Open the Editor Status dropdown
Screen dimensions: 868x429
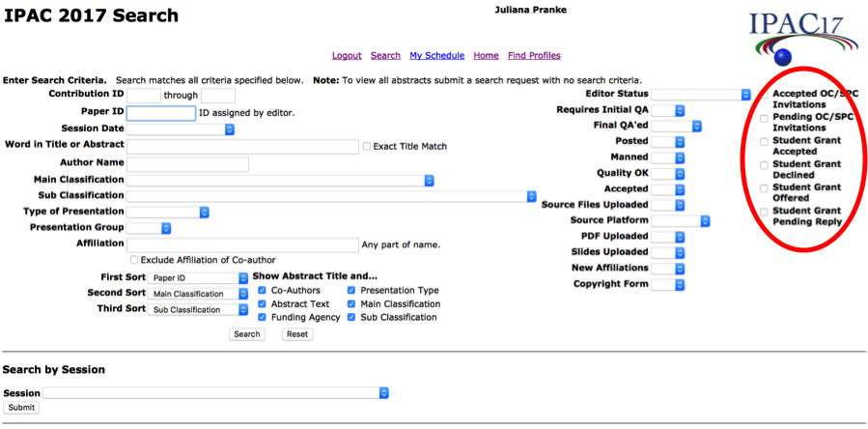[x=701, y=95]
